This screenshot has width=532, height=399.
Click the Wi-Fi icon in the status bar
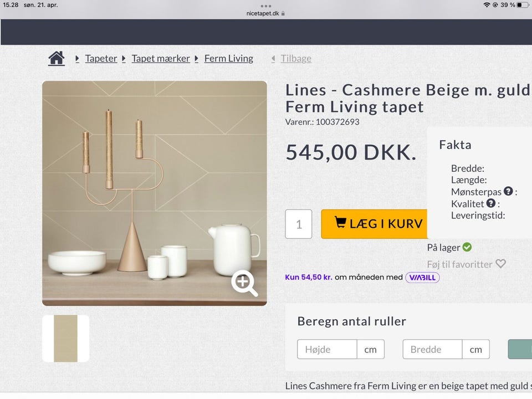488,5
